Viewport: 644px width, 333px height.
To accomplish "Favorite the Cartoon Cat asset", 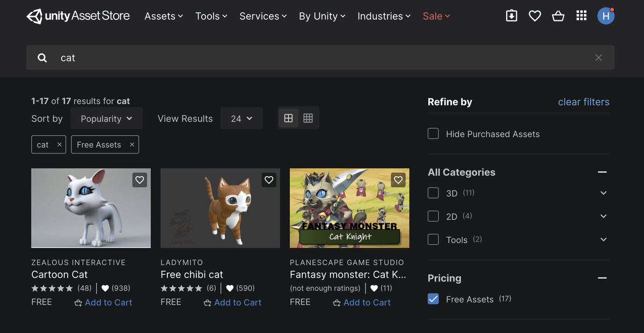I will 140,180.
